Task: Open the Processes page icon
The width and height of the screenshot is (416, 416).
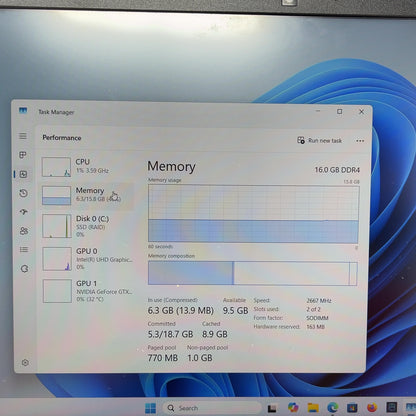Action: (23, 155)
